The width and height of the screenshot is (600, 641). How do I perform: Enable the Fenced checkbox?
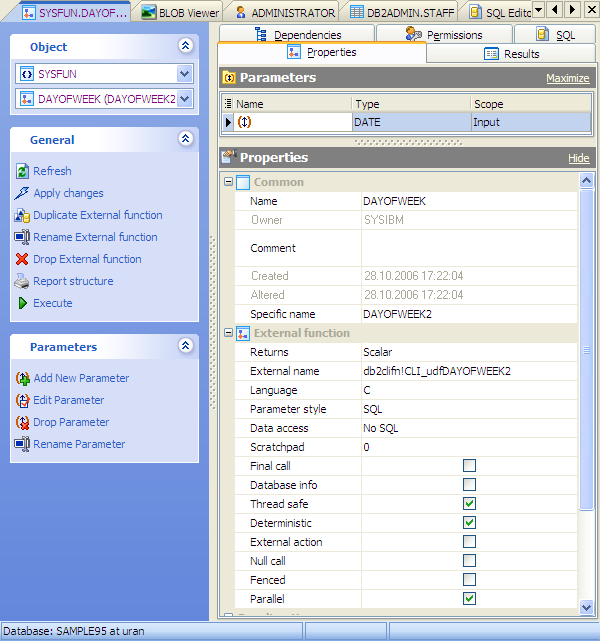click(x=469, y=580)
